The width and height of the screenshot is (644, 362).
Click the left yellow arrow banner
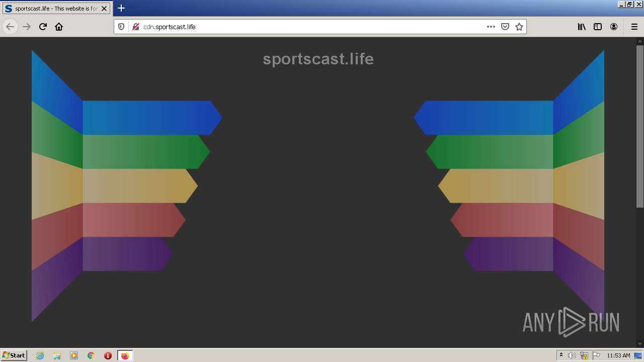pyautogui.click(x=140, y=186)
